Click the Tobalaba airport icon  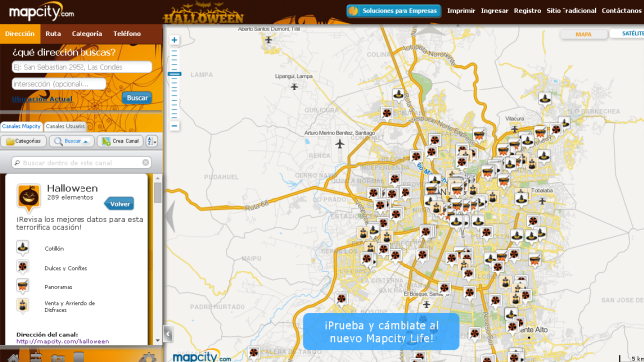pyautogui.click(x=542, y=201)
